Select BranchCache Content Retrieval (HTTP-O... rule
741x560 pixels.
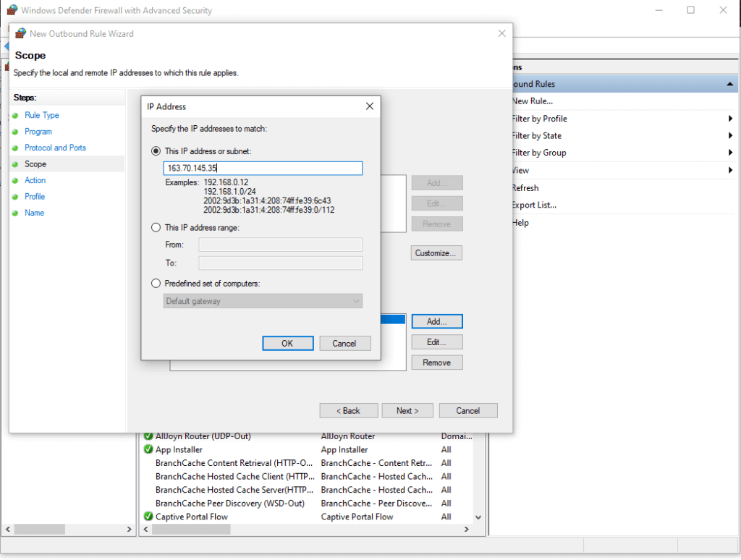pyautogui.click(x=307, y=463)
